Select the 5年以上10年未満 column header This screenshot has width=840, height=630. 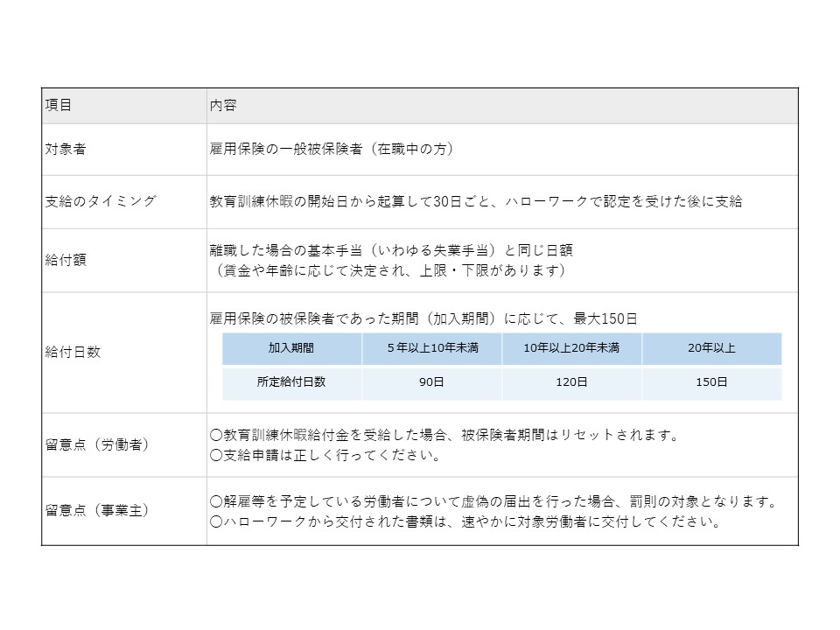tap(431, 348)
